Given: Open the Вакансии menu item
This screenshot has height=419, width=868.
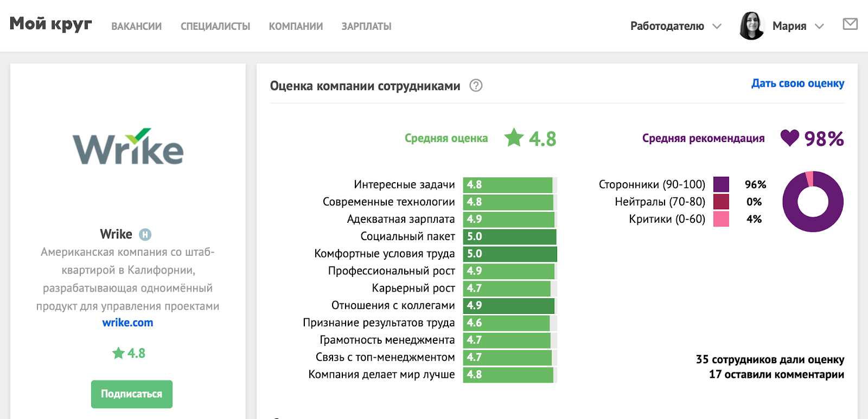Looking at the screenshot, I should [x=137, y=26].
